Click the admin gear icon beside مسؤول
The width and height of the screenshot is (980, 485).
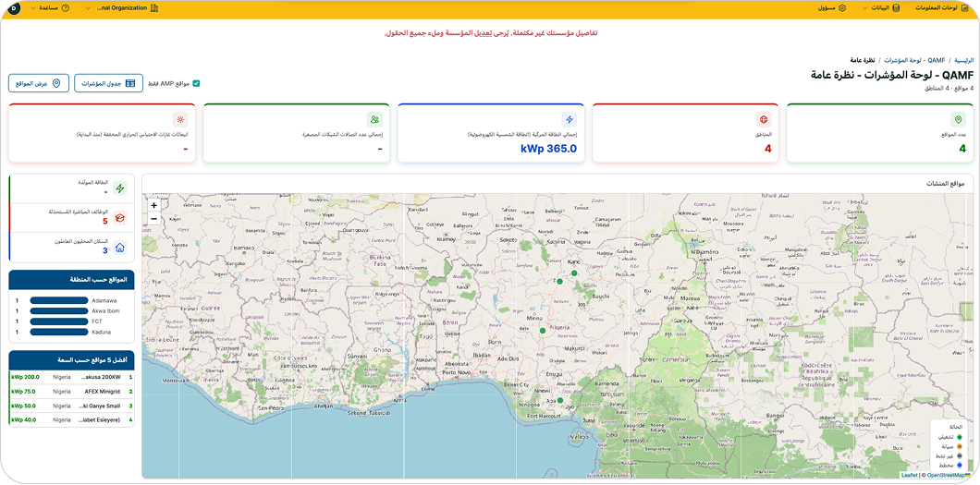[842, 7]
